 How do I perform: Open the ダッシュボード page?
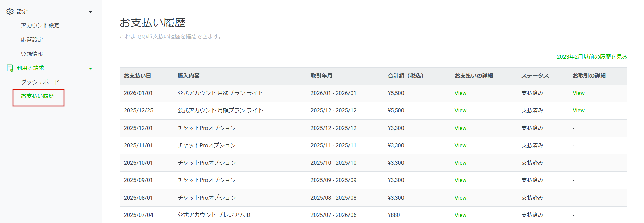click(x=40, y=82)
